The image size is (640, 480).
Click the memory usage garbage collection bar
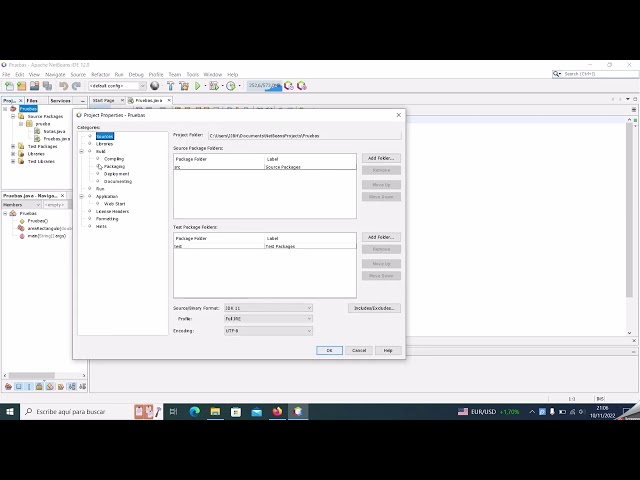point(264,86)
